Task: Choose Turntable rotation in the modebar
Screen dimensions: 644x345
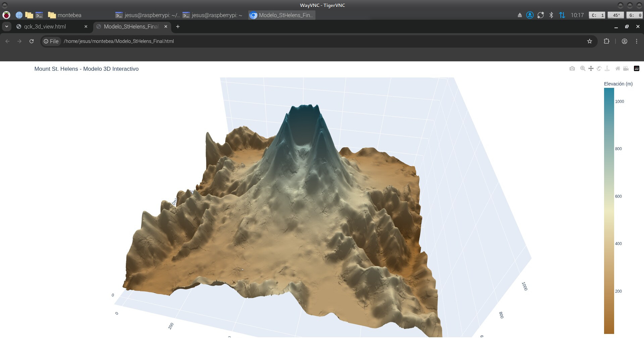Action: tap(607, 68)
